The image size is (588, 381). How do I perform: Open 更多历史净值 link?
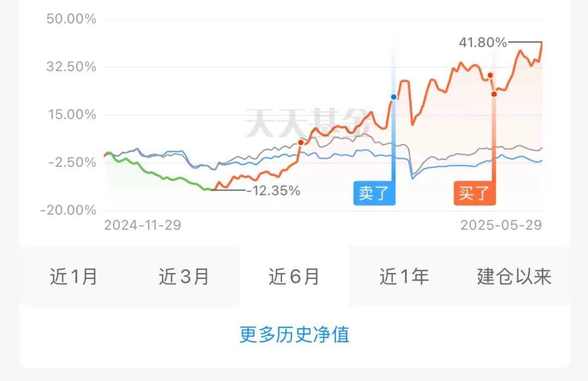coord(295,334)
